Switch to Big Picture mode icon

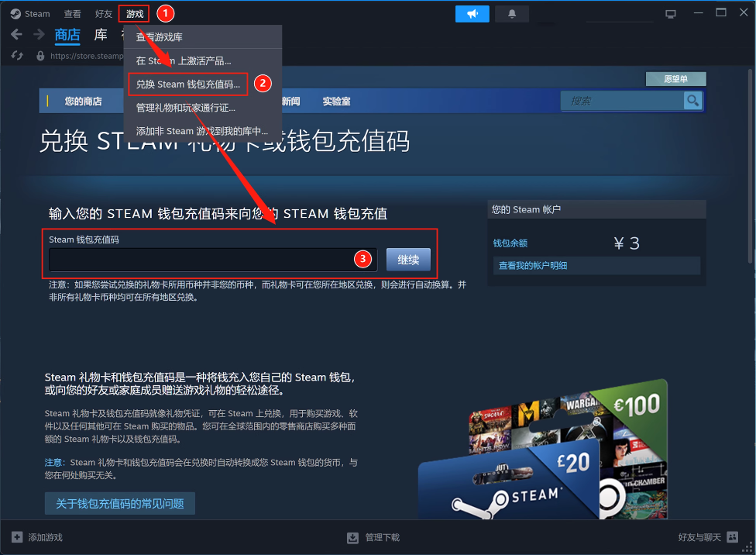(x=671, y=14)
